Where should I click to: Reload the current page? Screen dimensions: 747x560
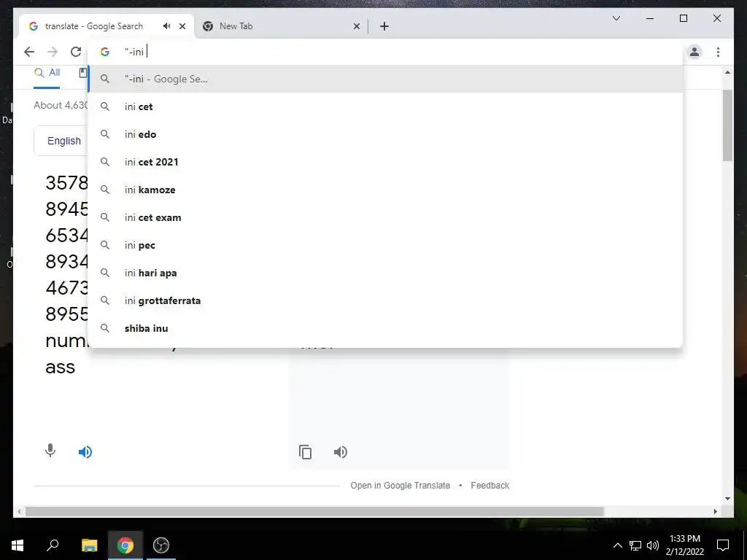pos(76,52)
